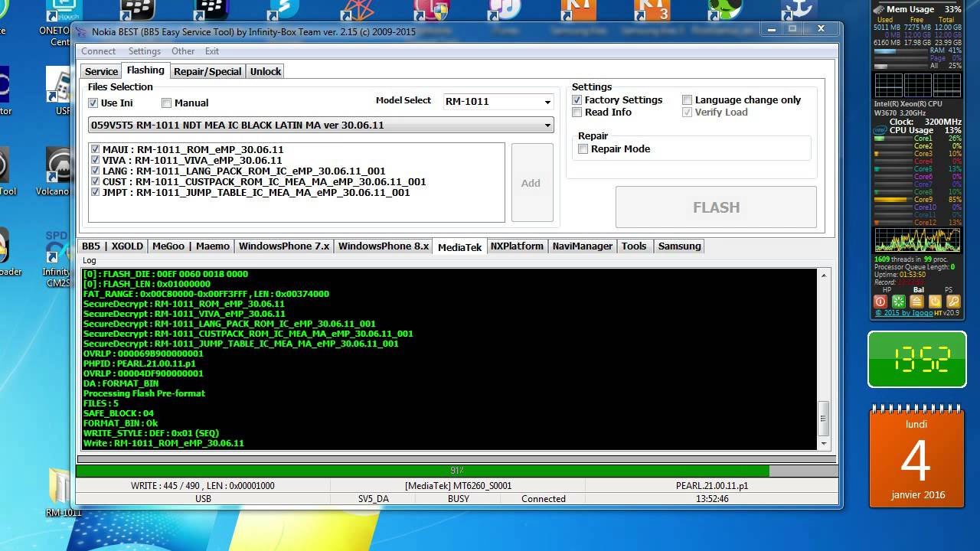Toggle the Use Ini checkbox

click(93, 103)
